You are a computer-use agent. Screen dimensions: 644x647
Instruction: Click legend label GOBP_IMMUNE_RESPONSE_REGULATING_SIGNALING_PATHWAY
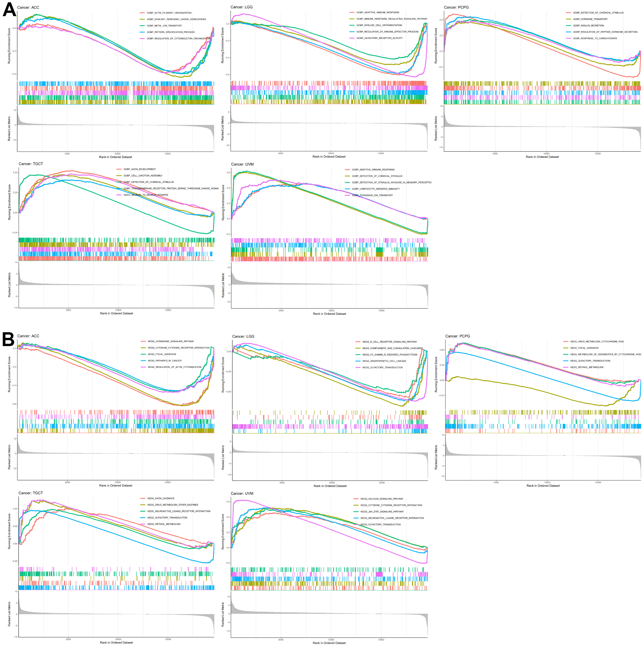point(392,19)
